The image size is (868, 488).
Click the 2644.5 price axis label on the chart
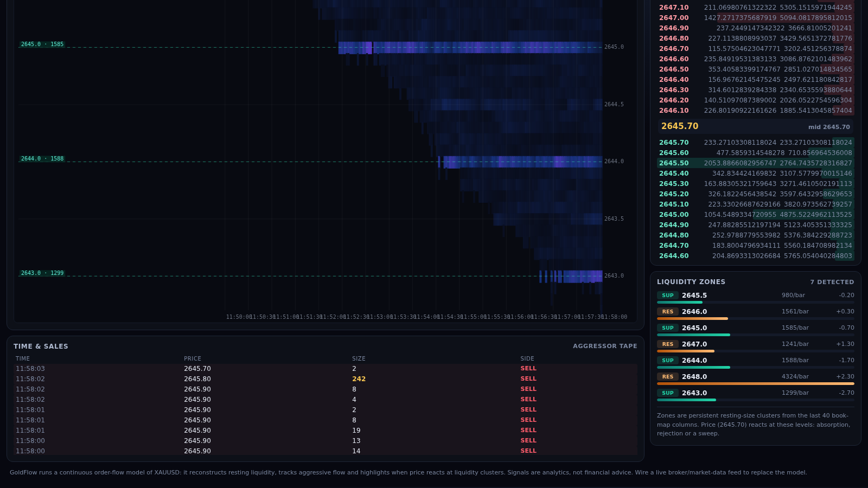coord(614,105)
